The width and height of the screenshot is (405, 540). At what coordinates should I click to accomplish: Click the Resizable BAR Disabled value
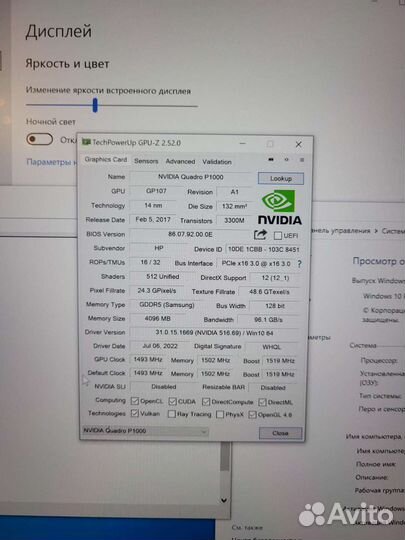[273, 388]
